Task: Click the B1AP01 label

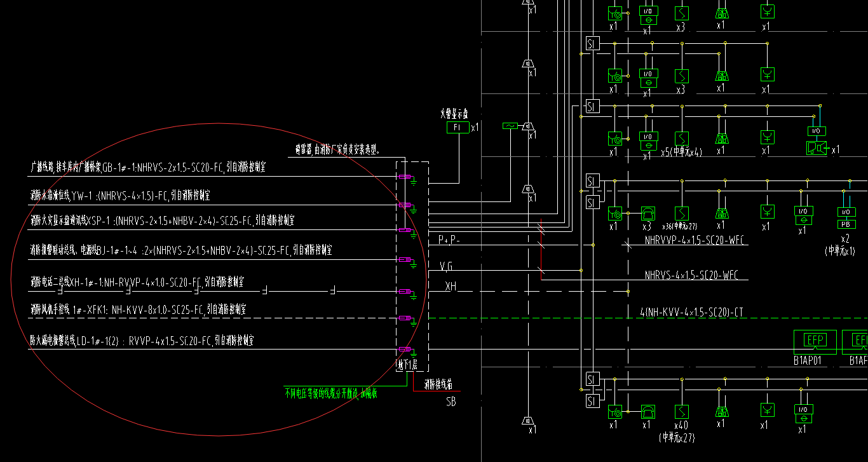Action: pyautogui.click(x=808, y=360)
